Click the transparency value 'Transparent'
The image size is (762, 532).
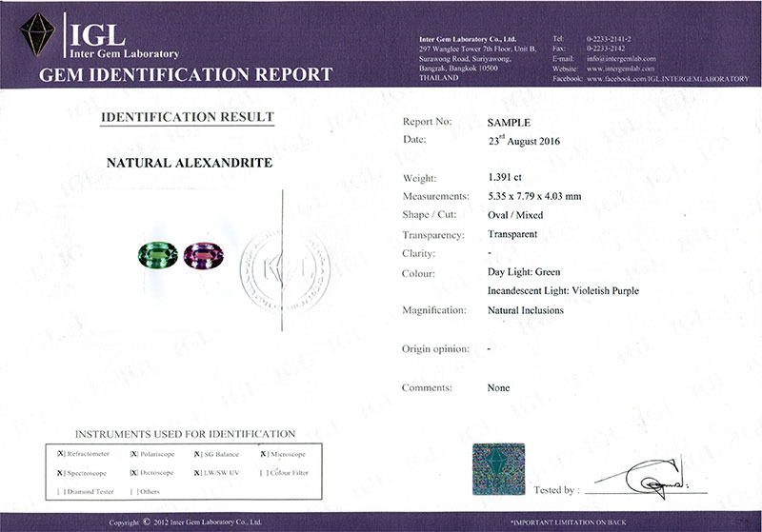[512, 234]
